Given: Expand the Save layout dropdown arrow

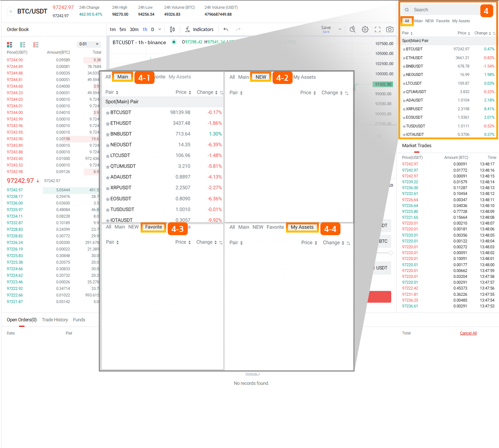Looking at the screenshot, I should (340, 29).
